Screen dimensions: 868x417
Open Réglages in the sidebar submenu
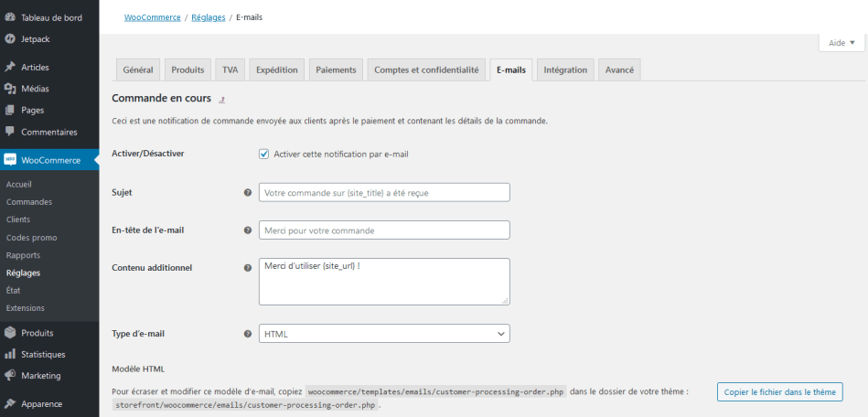click(23, 273)
